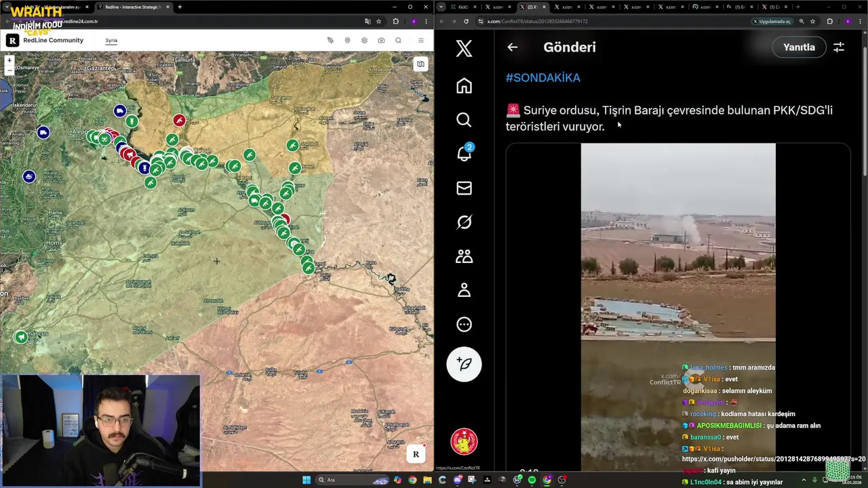Open X notifications bell with badge

click(465, 152)
